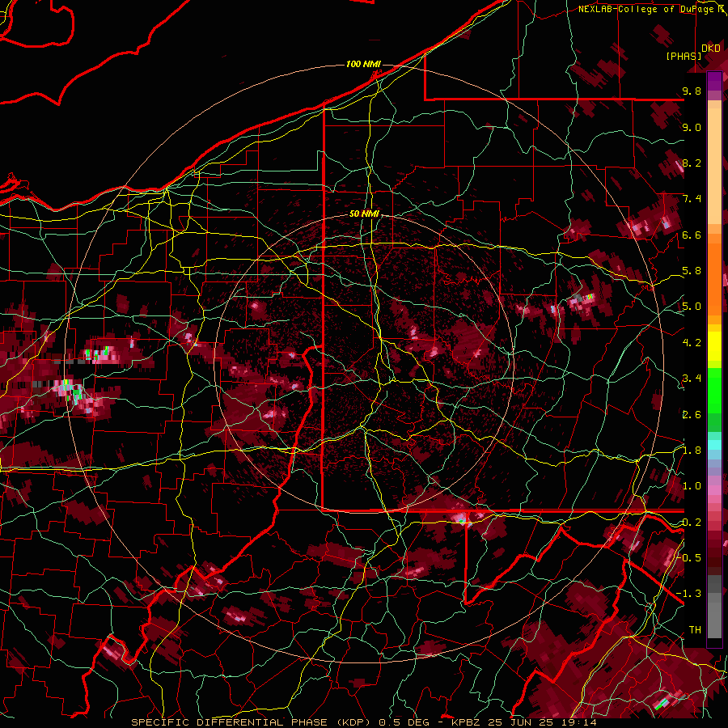Click the 5.0 scale value
This screenshot has height=728, width=728.
tap(692, 307)
